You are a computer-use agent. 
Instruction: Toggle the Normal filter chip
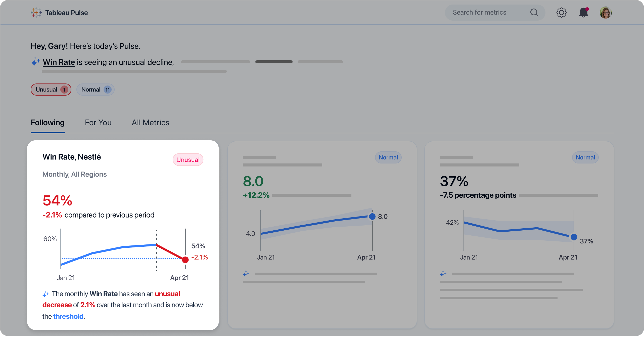pos(95,90)
